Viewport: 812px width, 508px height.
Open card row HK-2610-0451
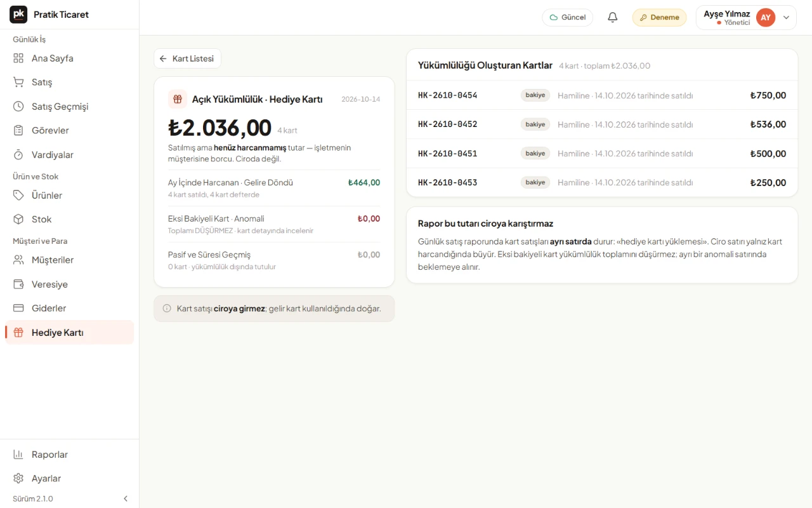pyautogui.click(x=602, y=154)
